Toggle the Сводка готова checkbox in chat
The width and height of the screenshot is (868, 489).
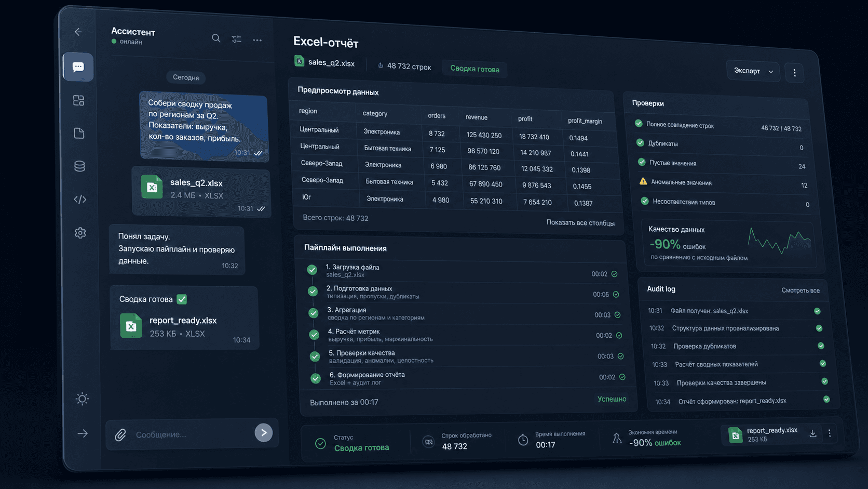[x=182, y=299]
